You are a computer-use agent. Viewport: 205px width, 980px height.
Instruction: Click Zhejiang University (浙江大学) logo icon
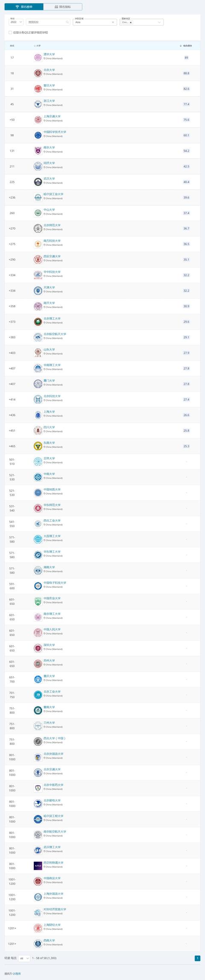coord(38,104)
